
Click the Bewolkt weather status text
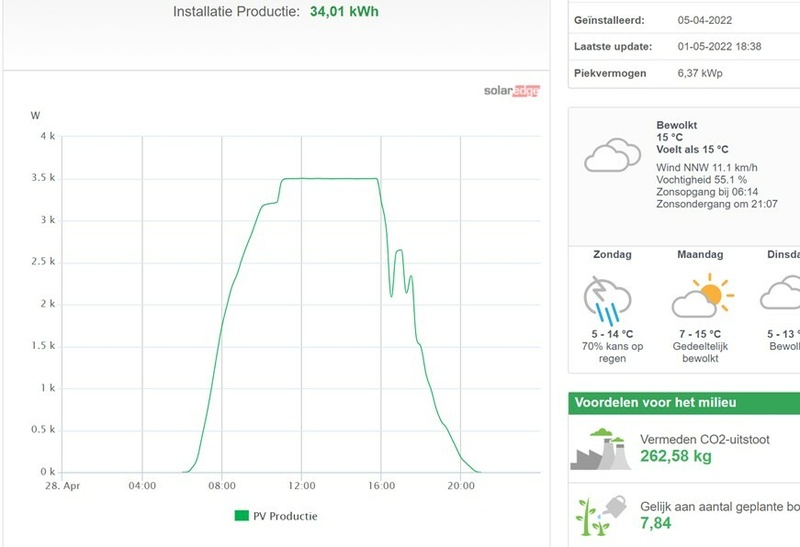677,125
